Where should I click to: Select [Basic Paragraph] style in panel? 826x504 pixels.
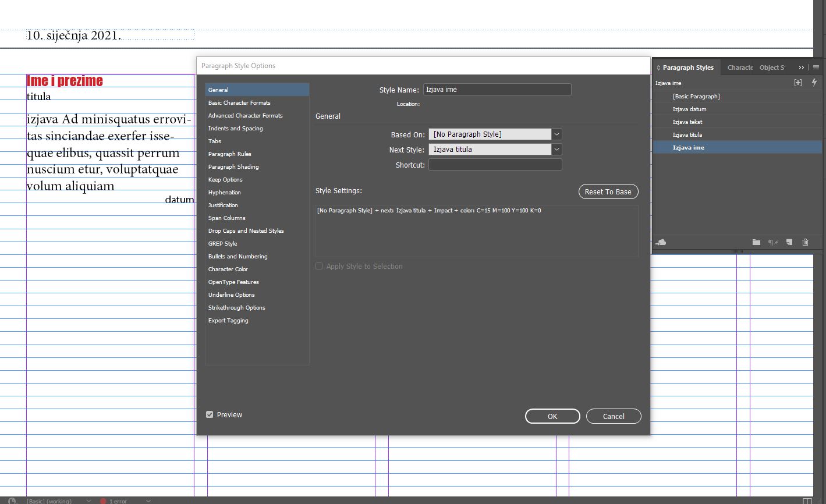tap(738, 96)
